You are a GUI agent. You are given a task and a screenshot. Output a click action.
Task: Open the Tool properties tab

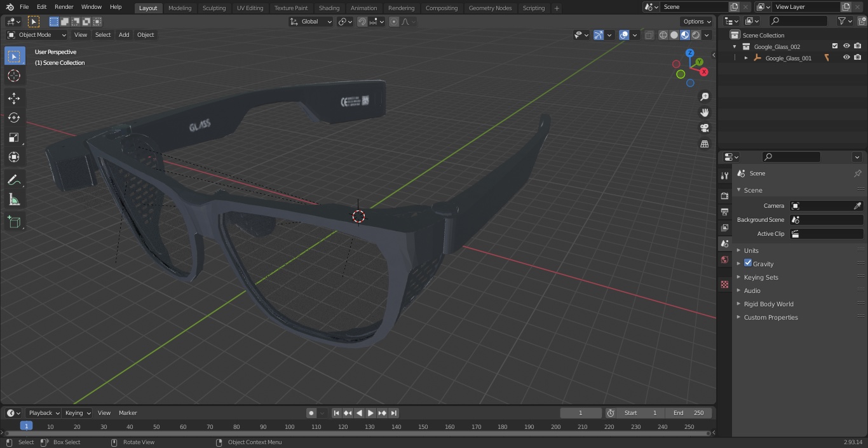tap(724, 175)
